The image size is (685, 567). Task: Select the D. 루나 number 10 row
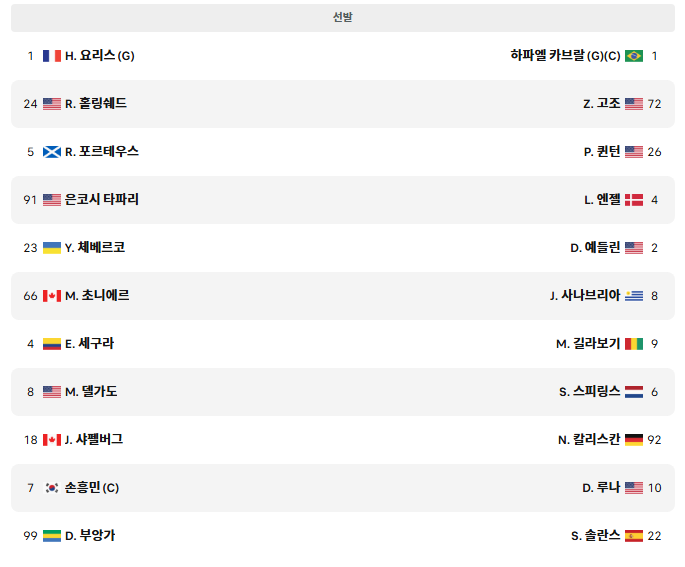342,488
